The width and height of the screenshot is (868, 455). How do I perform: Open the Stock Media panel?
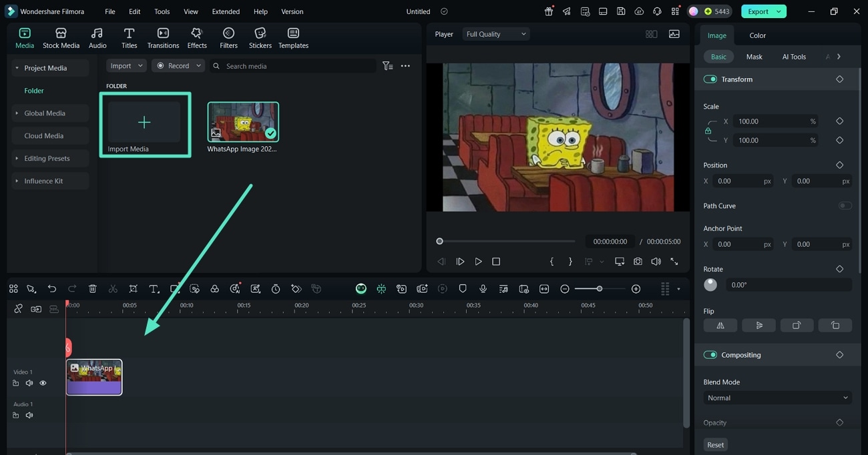click(61, 38)
